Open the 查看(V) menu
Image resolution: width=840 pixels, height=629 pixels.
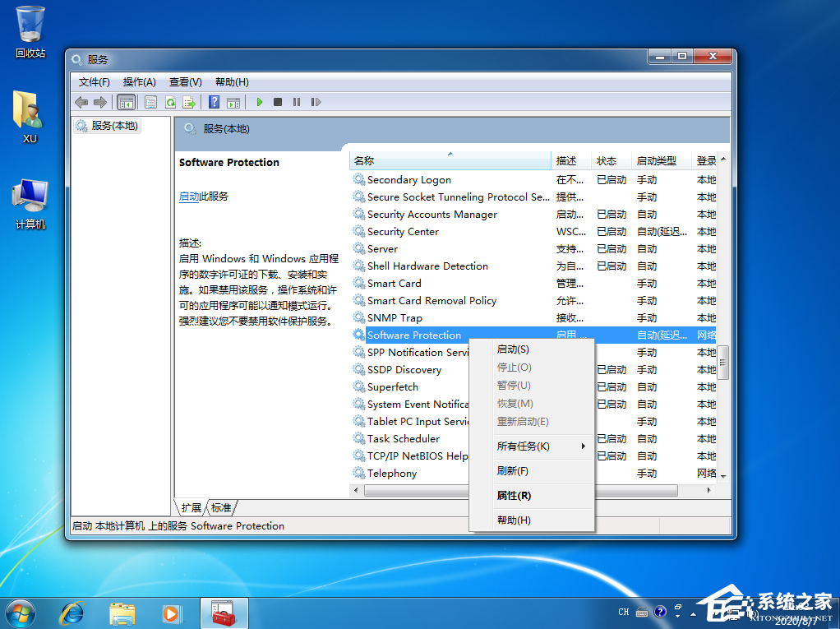point(185,81)
